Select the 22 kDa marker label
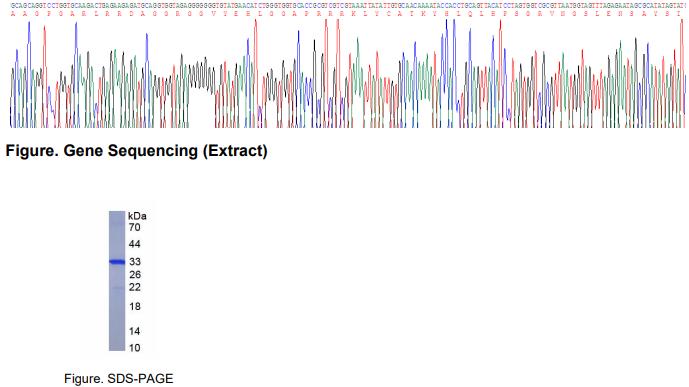 click(135, 287)
